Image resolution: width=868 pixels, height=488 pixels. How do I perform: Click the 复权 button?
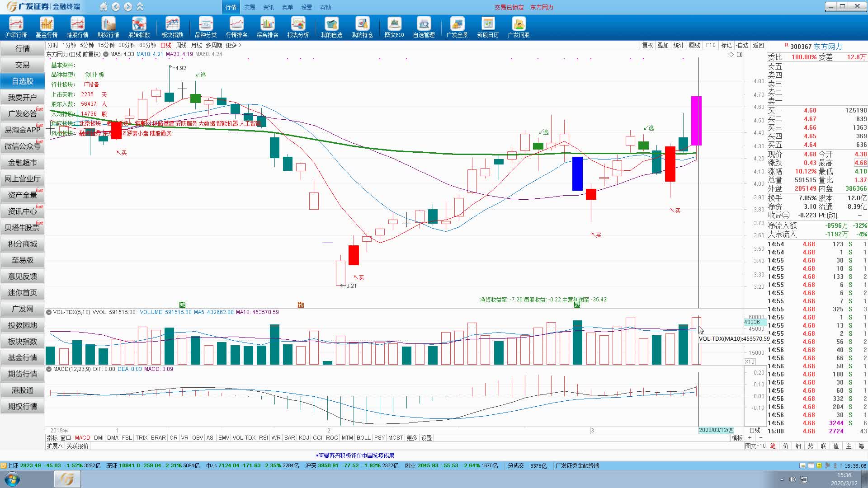point(647,45)
